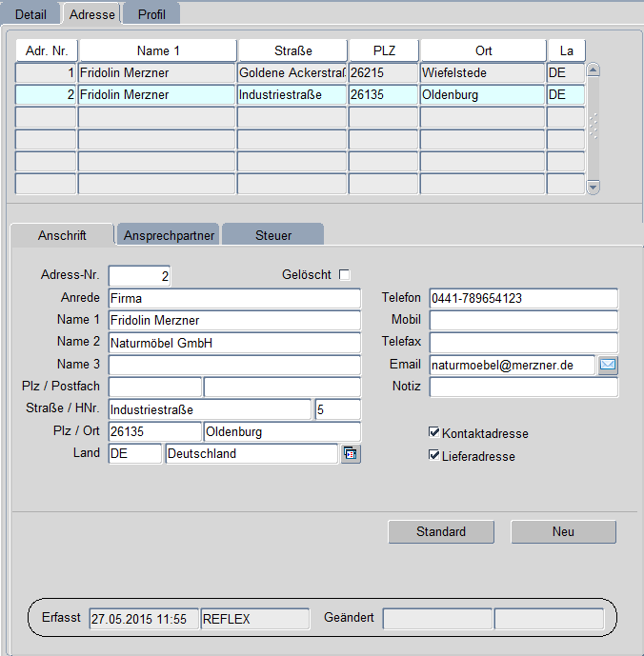Open the Profil tab
The image size is (644, 656).
pyautogui.click(x=151, y=14)
